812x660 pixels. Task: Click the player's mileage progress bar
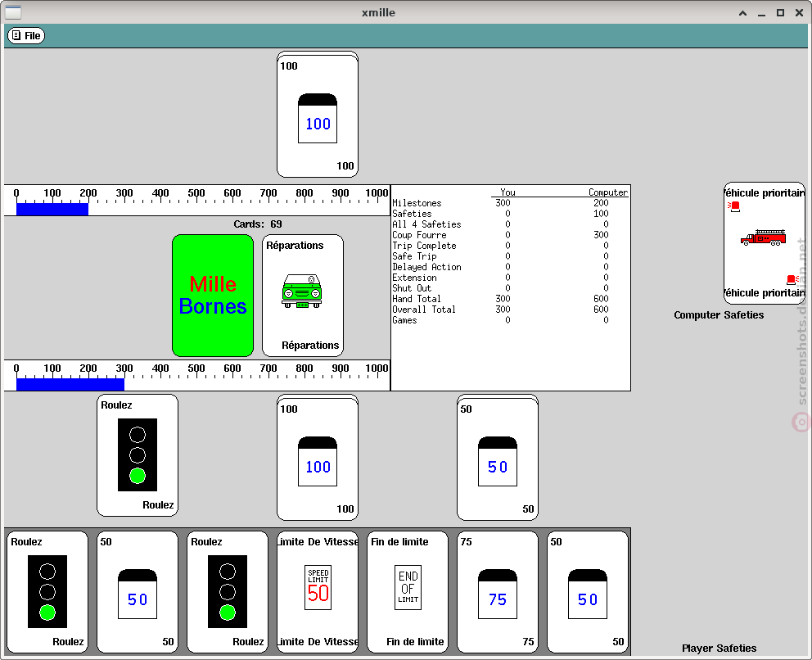tap(196, 376)
